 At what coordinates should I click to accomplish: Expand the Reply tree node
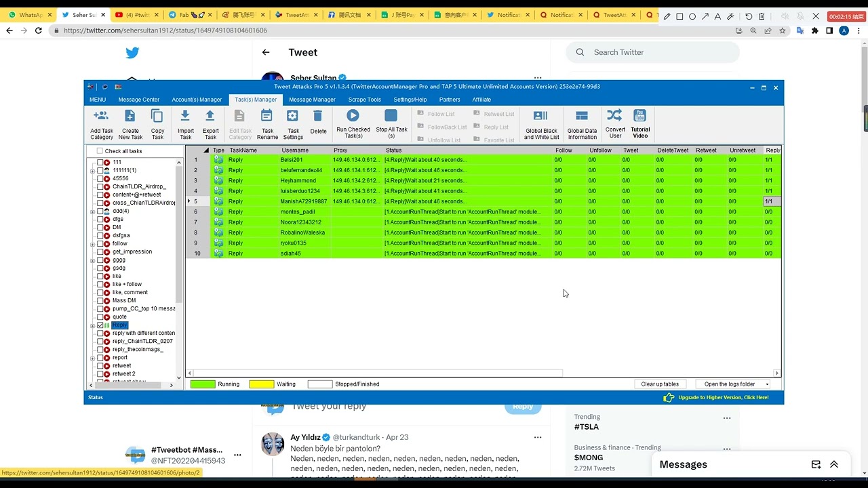click(92, 326)
